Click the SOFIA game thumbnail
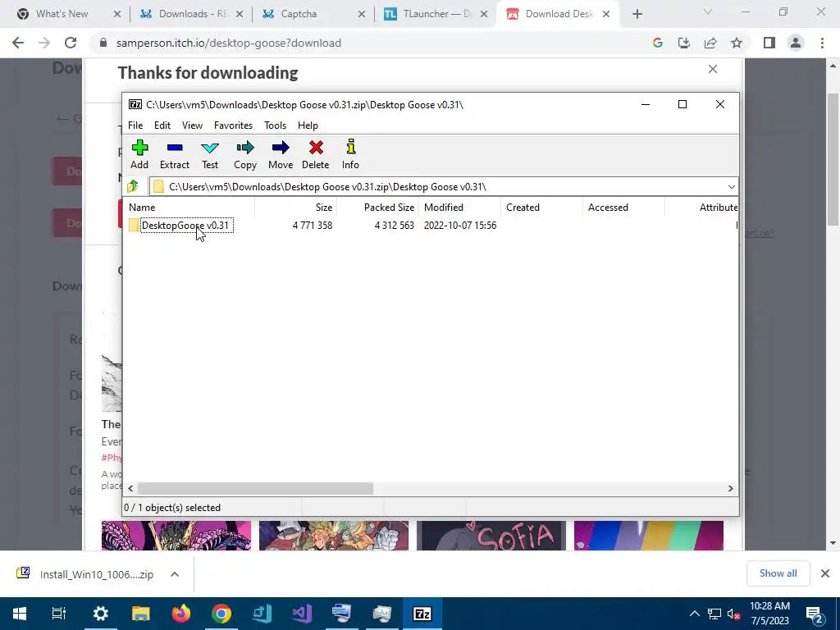Screen dimensions: 840x630 tap(491, 535)
